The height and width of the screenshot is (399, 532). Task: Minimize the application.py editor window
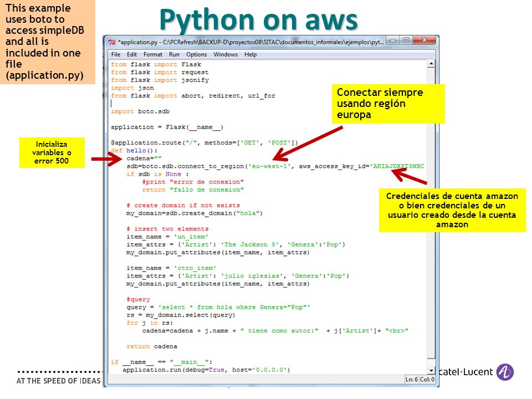(393, 40)
